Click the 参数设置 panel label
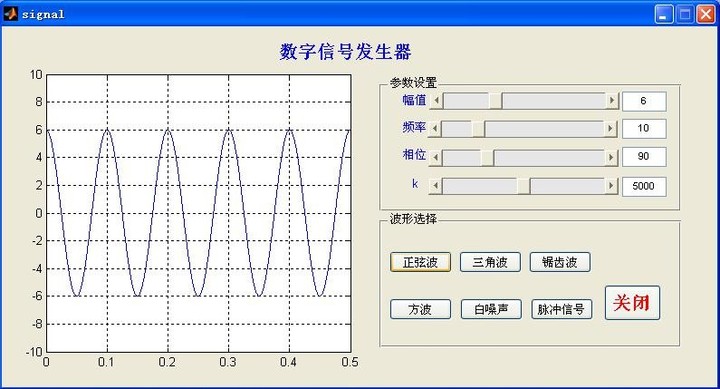The width and height of the screenshot is (720, 389). [413, 83]
